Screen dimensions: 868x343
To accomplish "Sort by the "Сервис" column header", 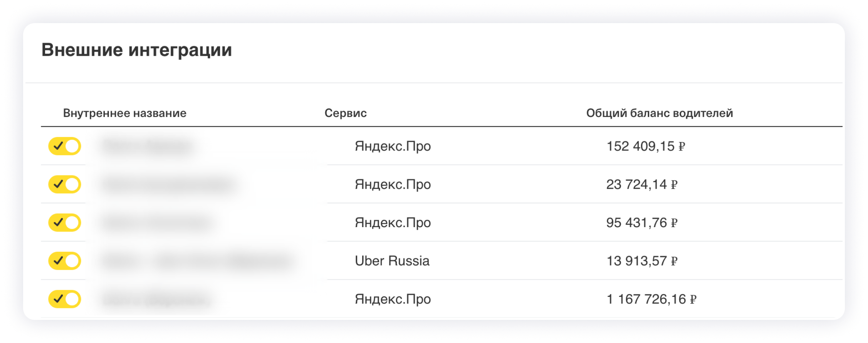I will pos(345,113).
